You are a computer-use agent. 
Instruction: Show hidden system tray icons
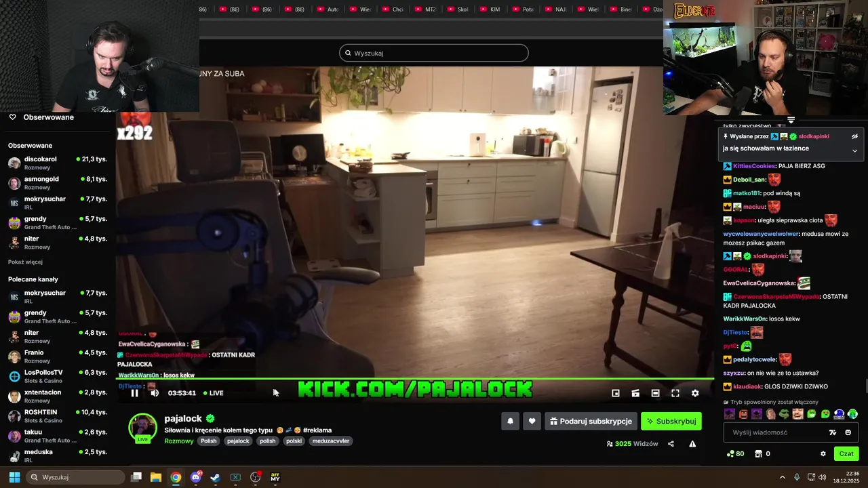click(782, 477)
